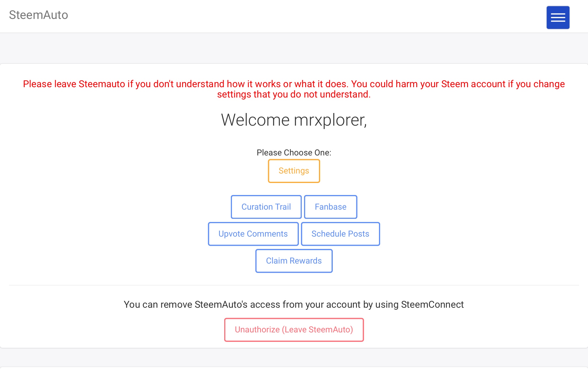Go to Curation Trail

pos(266,207)
